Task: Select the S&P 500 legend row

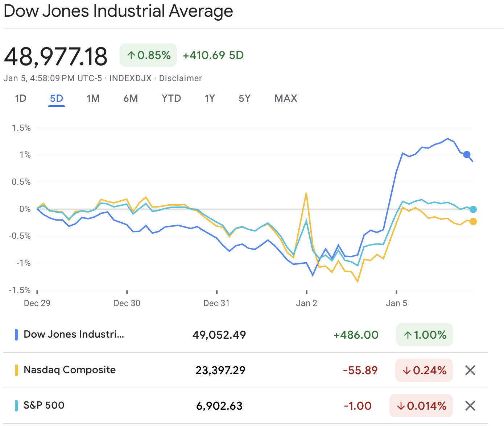Action: coord(44,405)
